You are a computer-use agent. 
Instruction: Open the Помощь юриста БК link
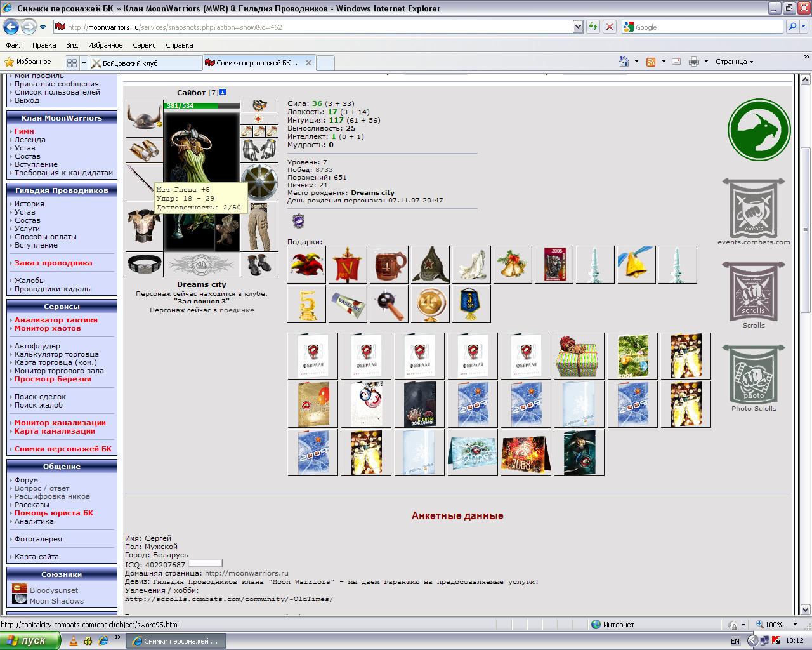(54, 513)
